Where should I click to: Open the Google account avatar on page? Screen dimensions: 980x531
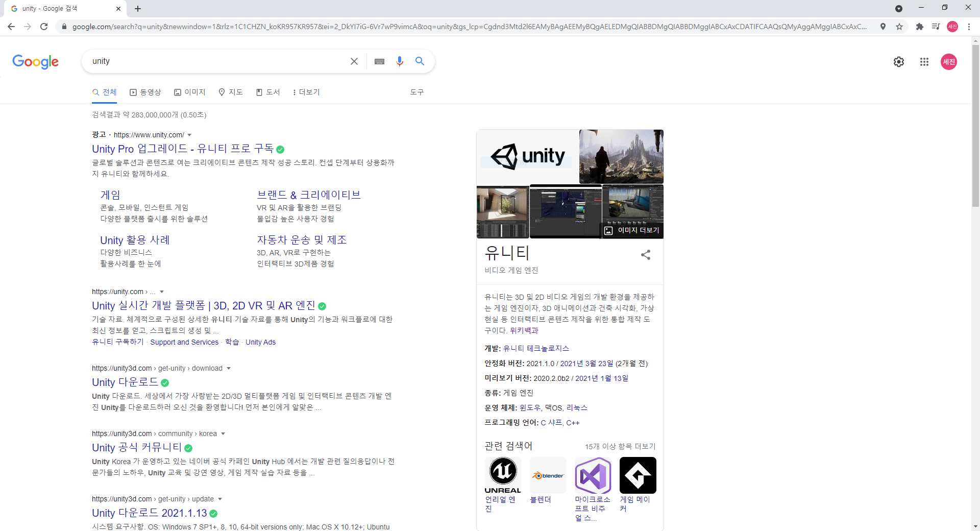tap(949, 62)
